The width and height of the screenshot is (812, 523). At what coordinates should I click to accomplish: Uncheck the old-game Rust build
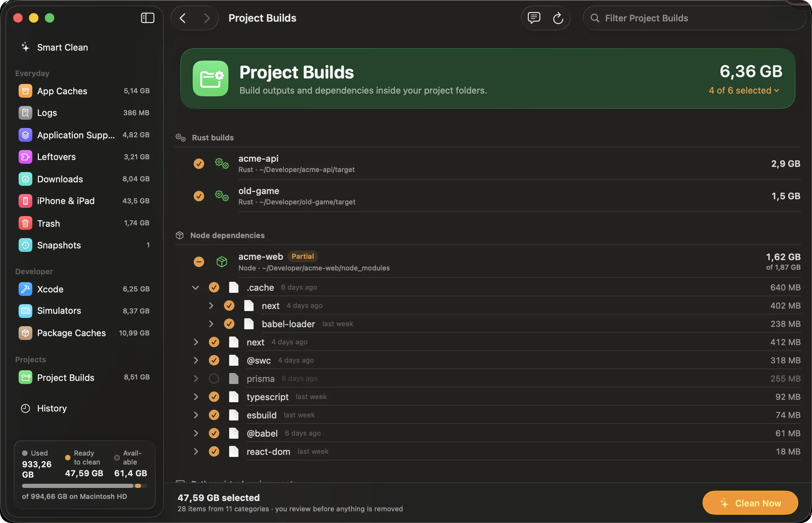[x=199, y=196]
